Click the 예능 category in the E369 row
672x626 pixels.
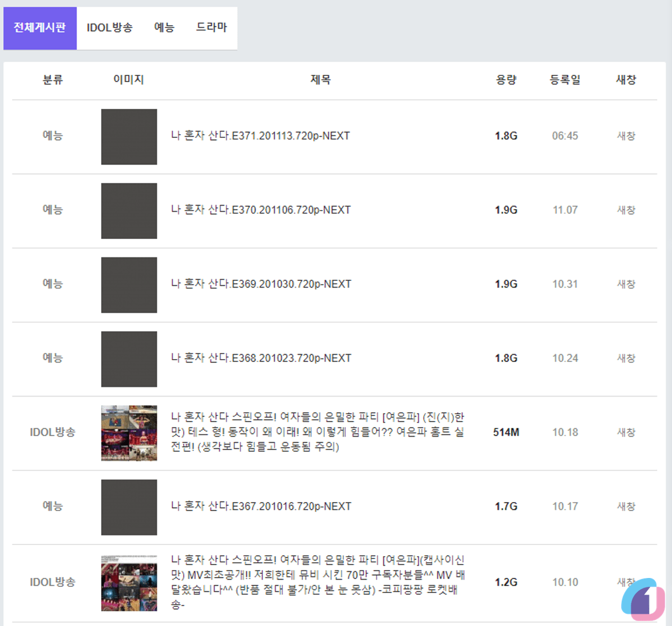[52, 284]
